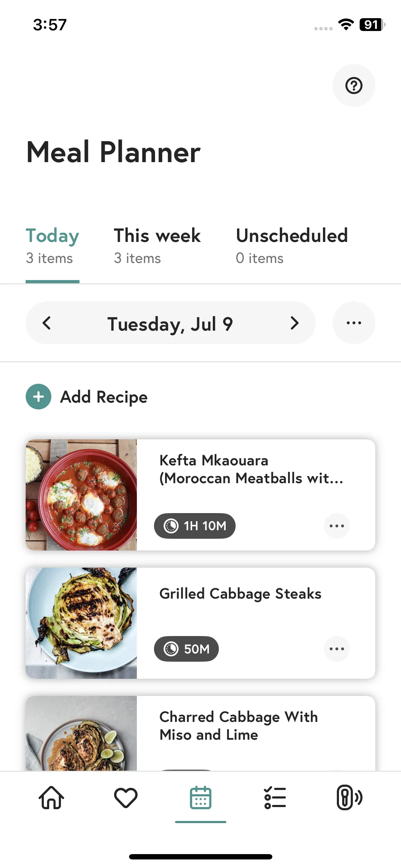Open the meal planner calendar icon
The width and height of the screenshot is (401, 868).
point(201,797)
